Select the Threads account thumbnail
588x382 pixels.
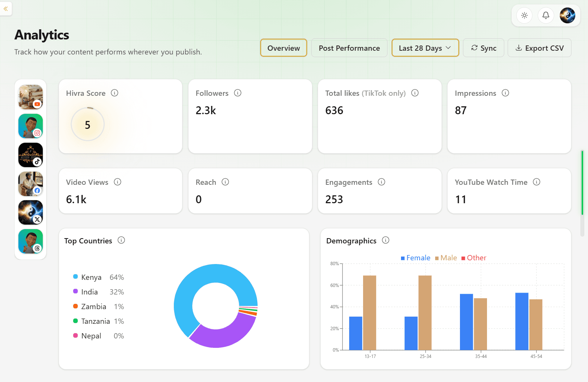[x=30, y=242]
